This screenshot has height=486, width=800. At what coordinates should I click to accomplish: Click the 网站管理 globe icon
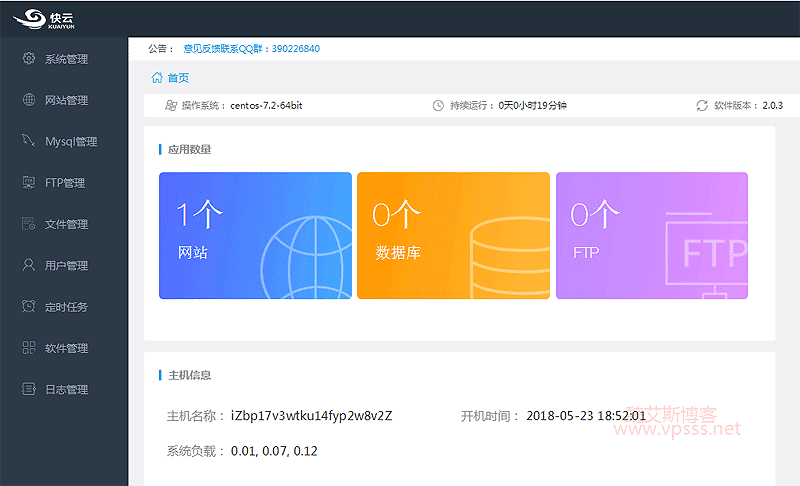coord(29,99)
